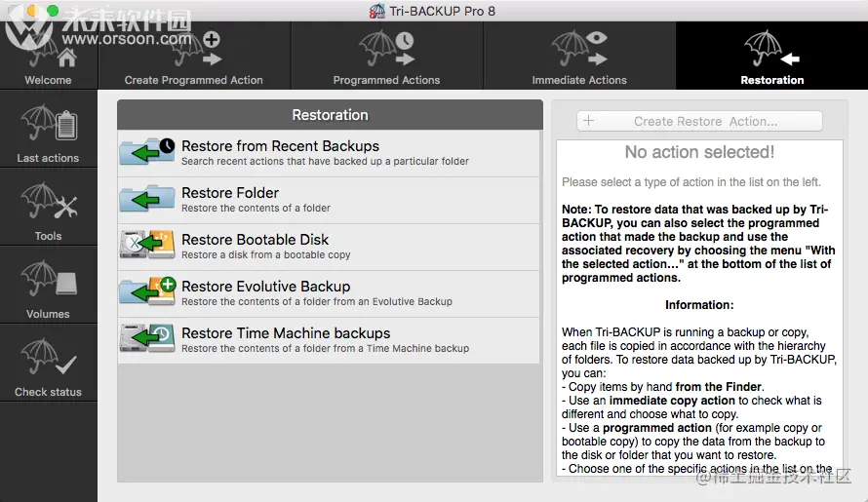Click the 'No action selected!' heading
Screen dimensions: 868x502
click(699, 152)
